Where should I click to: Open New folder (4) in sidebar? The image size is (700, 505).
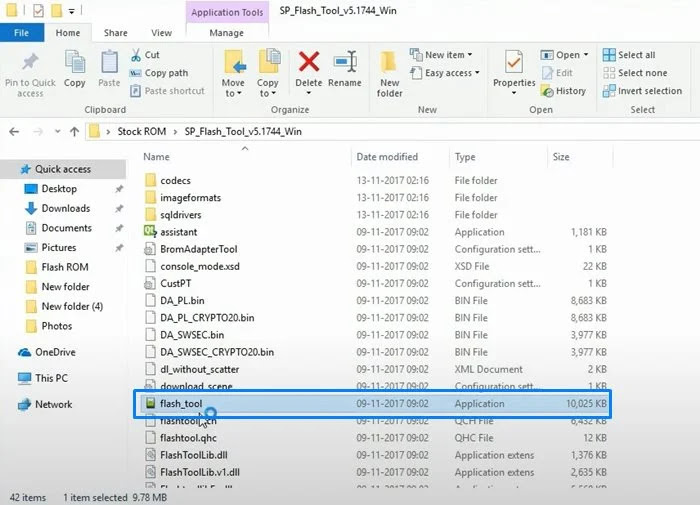tap(72, 307)
